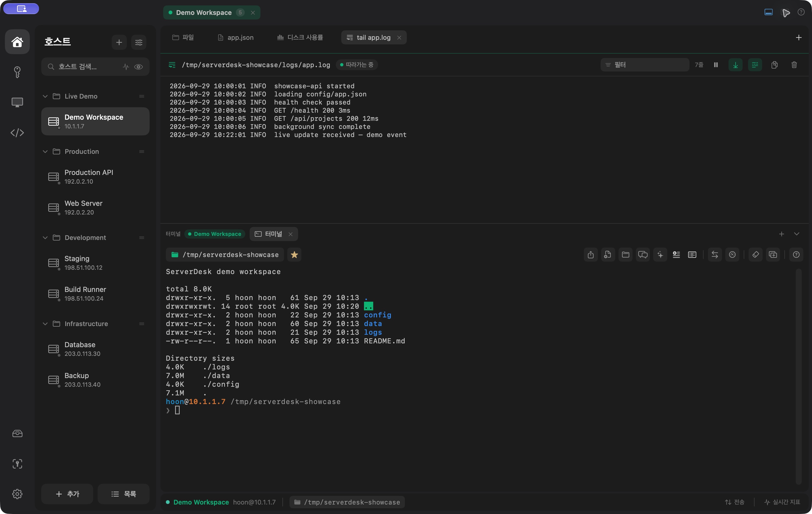
Task: Close the Demo Workspace top tab
Action: click(253, 12)
